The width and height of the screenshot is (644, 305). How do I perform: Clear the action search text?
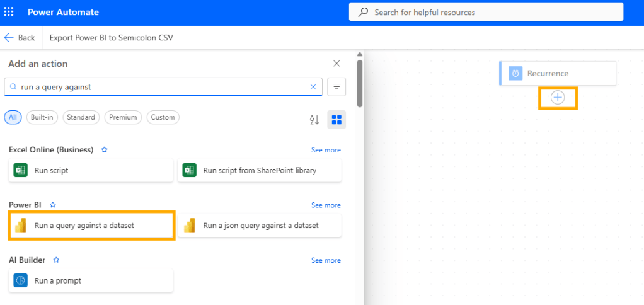point(313,86)
